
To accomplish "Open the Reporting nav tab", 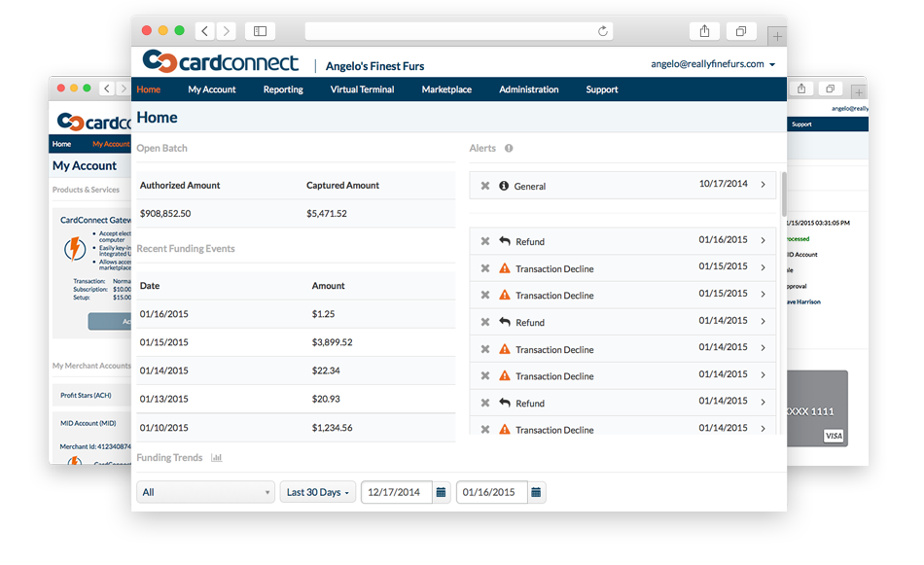I will [283, 89].
